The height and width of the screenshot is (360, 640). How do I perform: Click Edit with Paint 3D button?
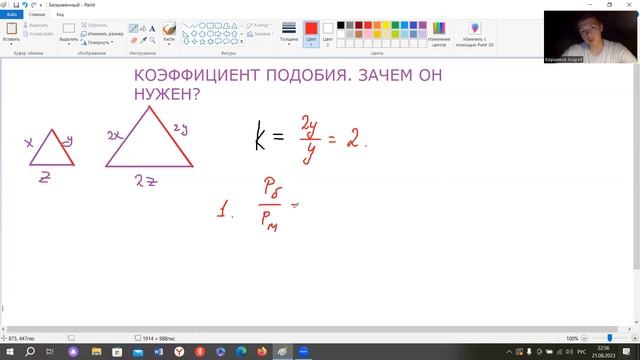pos(475,34)
